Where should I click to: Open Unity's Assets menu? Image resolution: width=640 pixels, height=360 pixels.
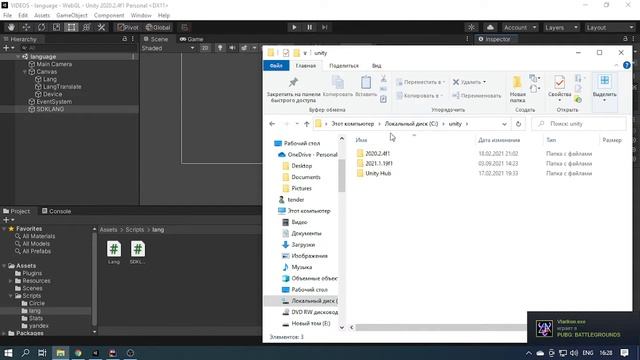[42, 16]
